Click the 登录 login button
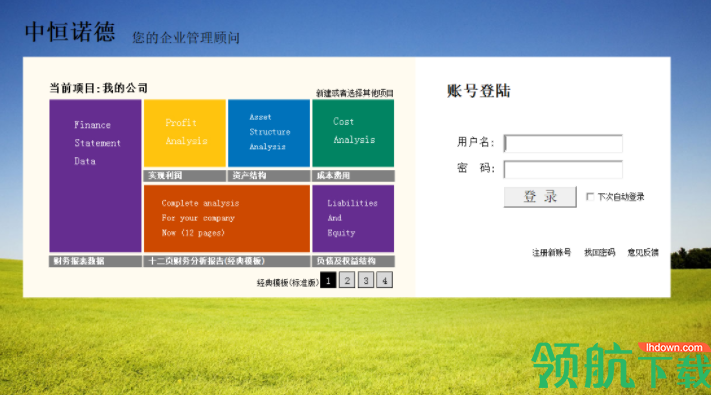The height and width of the screenshot is (395, 711). click(x=540, y=197)
